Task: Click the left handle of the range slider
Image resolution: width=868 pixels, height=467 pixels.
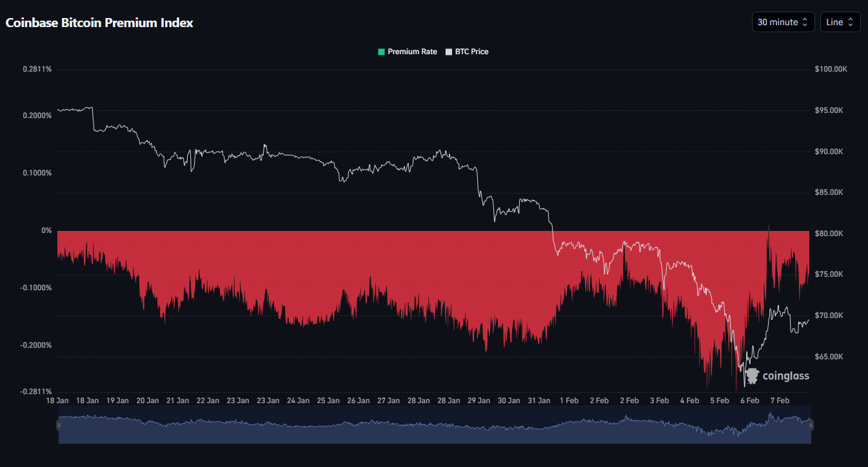Action: [x=59, y=425]
